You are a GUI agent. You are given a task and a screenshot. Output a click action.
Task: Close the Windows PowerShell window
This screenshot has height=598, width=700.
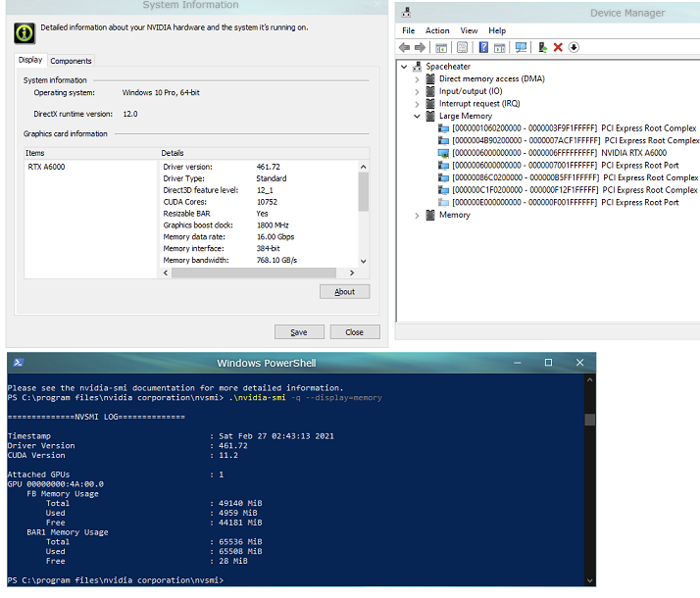(579, 363)
